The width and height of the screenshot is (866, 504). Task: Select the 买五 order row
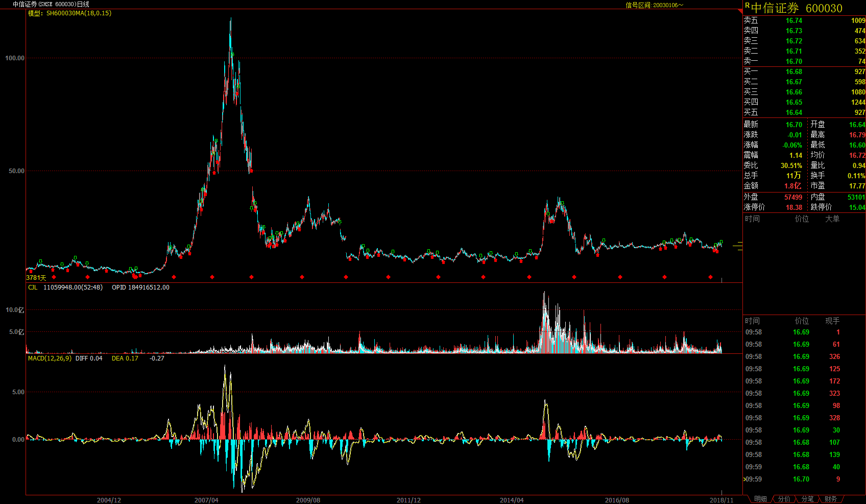tap(804, 112)
